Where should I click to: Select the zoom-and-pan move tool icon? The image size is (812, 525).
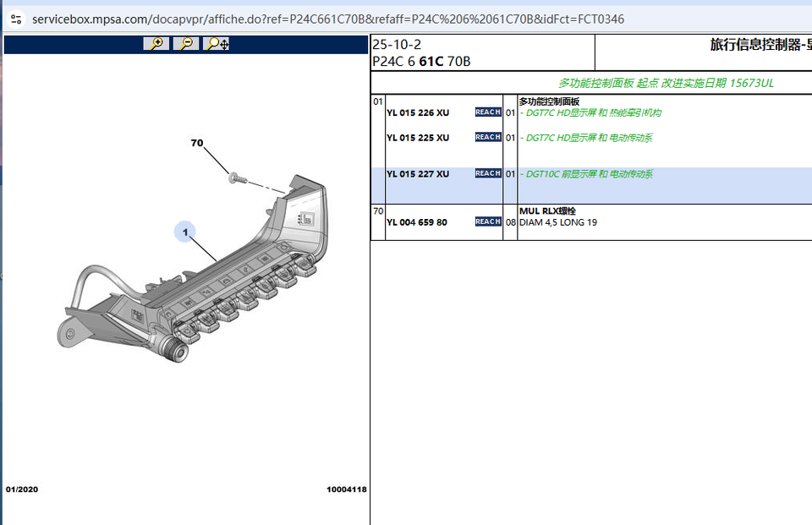[x=217, y=43]
